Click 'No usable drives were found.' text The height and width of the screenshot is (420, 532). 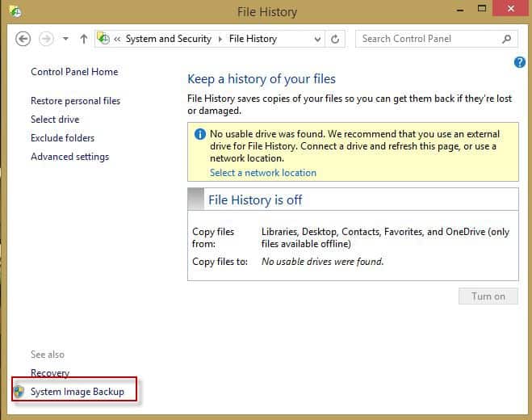(x=322, y=262)
